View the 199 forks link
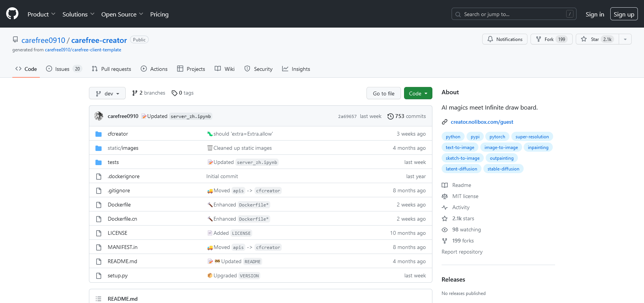Viewport: 644px width, 303px height. tap(458, 241)
